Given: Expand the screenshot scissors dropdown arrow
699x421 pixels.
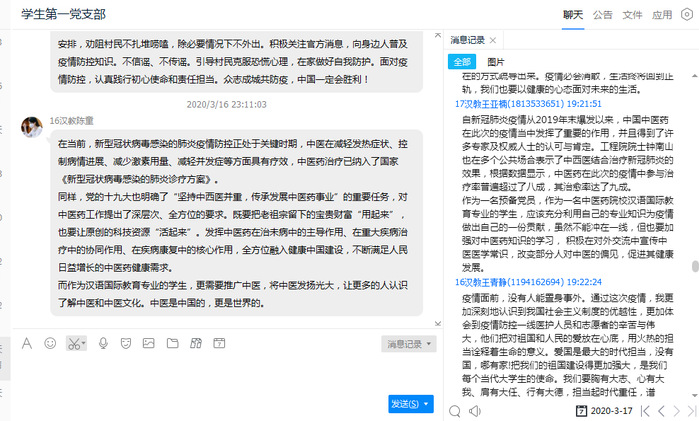Looking at the screenshot, I should (x=85, y=344).
